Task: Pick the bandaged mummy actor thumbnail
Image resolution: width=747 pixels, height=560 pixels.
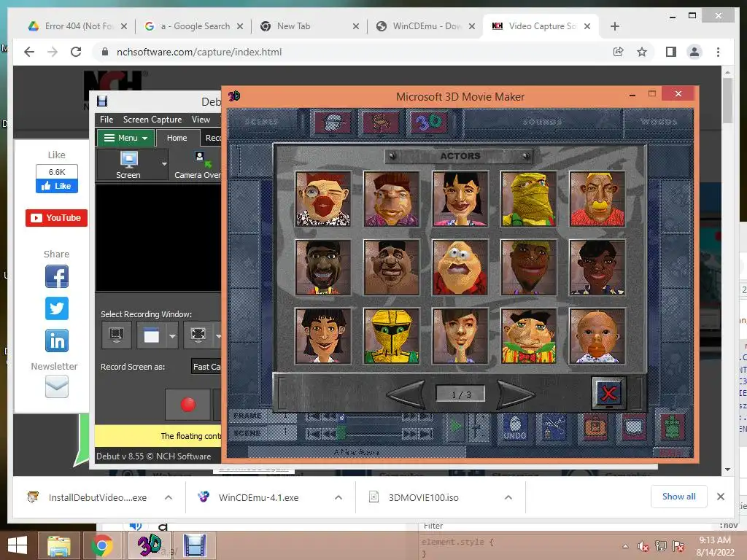Action: click(528, 198)
